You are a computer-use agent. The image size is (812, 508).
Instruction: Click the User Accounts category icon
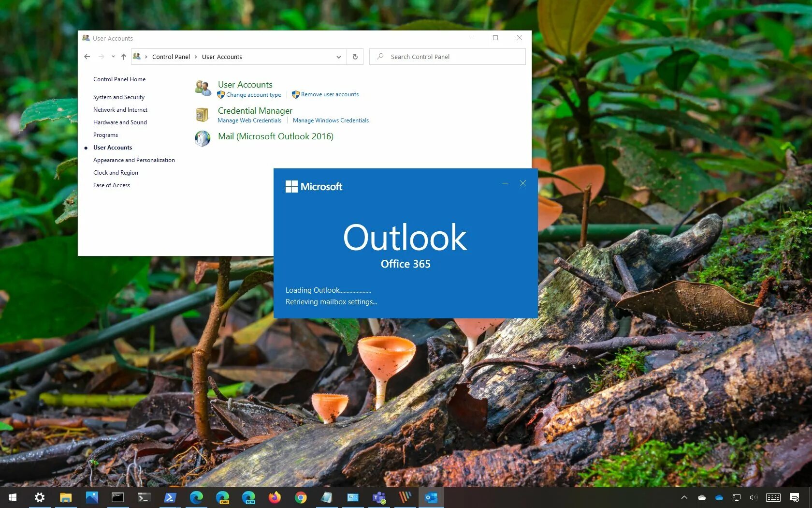[x=203, y=88]
